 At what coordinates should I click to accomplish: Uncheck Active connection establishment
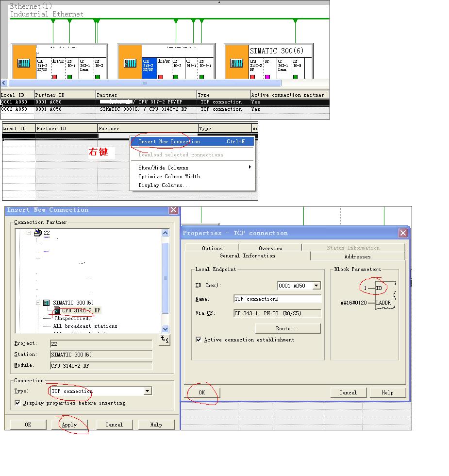(199, 340)
